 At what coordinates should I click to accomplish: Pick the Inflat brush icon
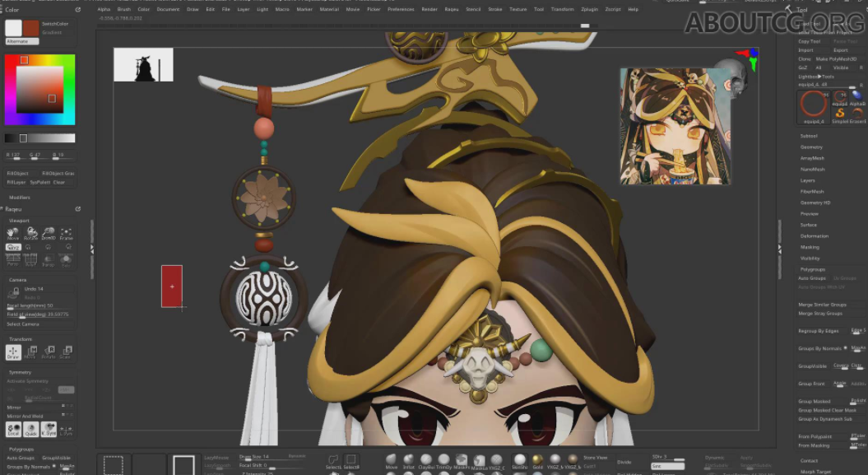(x=409, y=461)
